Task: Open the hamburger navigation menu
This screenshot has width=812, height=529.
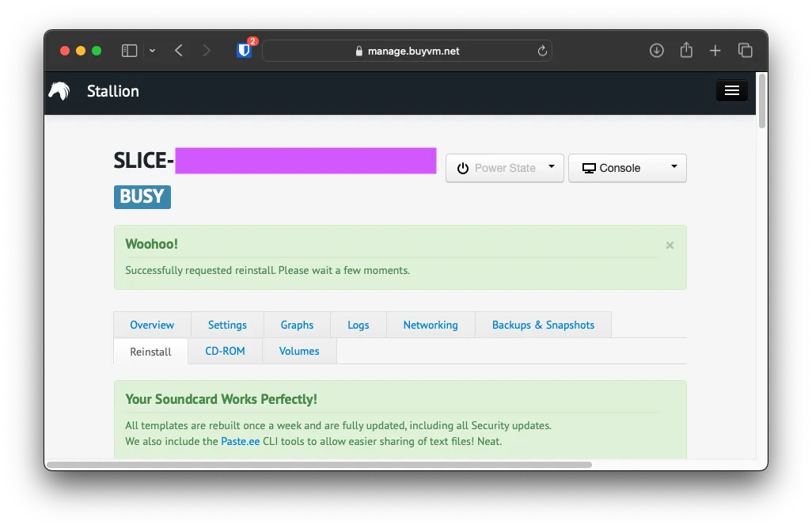Action: pyautogui.click(x=731, y=90)
